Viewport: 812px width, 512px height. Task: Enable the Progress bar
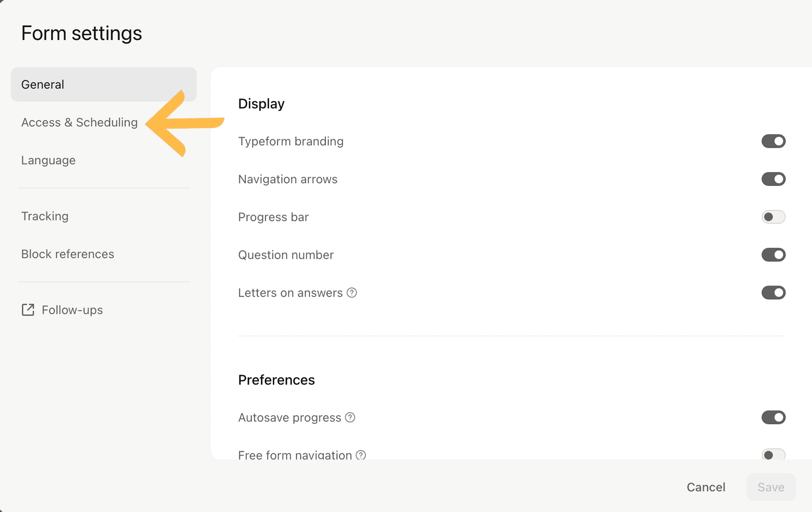click(773, 217)
